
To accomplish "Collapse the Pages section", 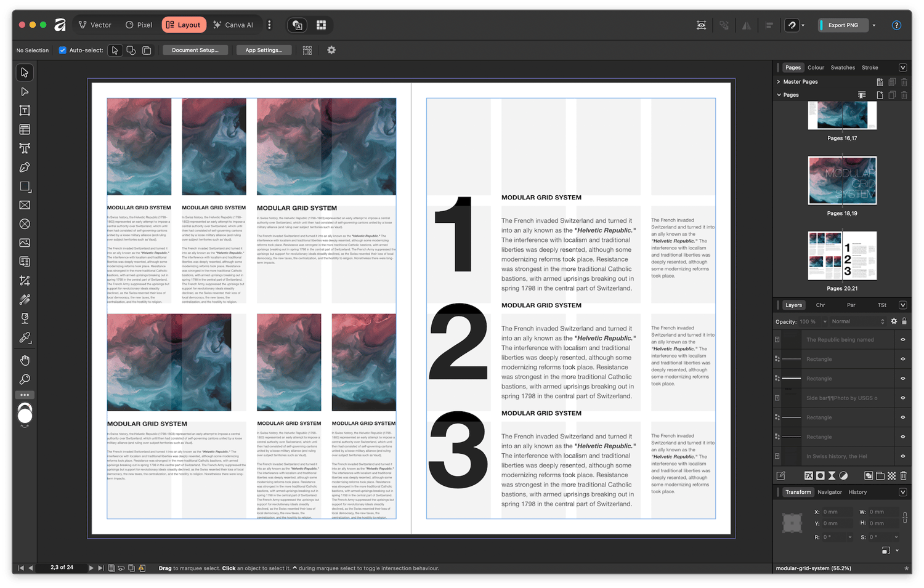I will click(x=779, y=95).
